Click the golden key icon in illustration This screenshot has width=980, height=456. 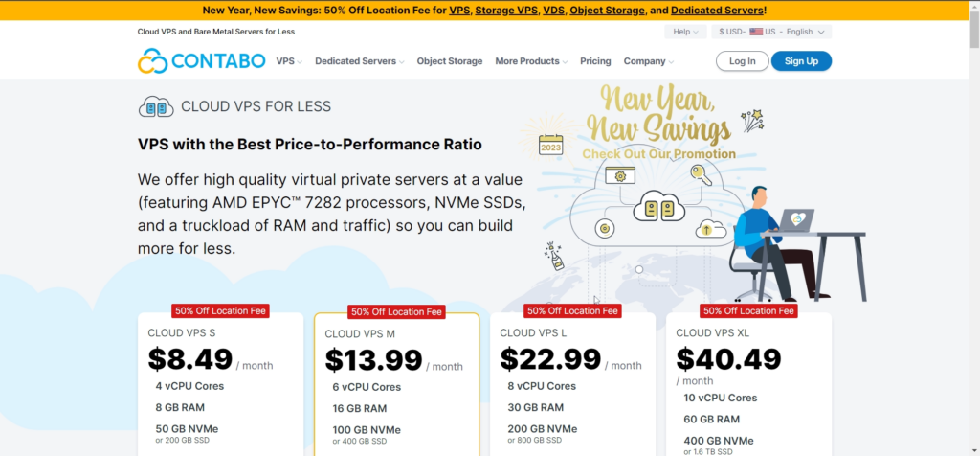[x=701, y=174]
